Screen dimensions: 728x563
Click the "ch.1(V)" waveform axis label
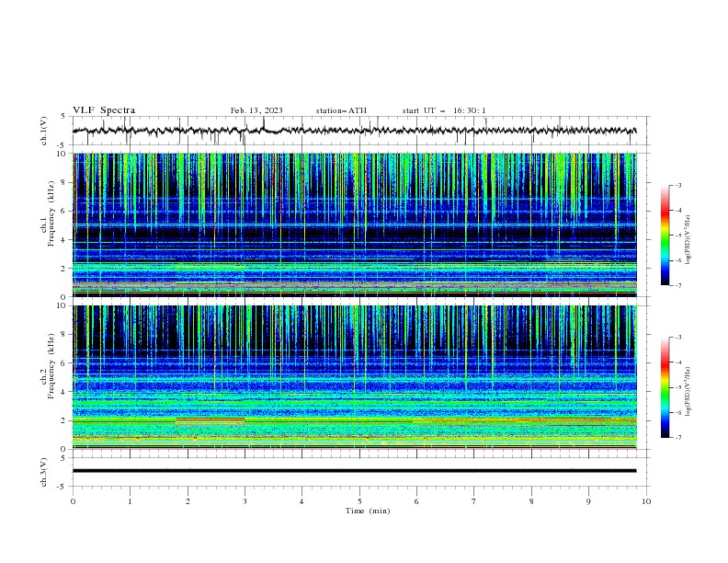point(44,131)
